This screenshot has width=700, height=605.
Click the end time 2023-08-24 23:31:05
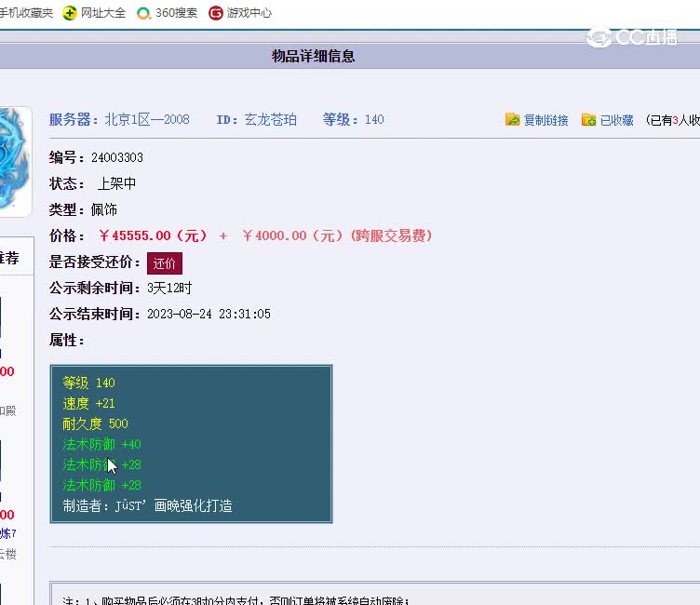point(209,314)
